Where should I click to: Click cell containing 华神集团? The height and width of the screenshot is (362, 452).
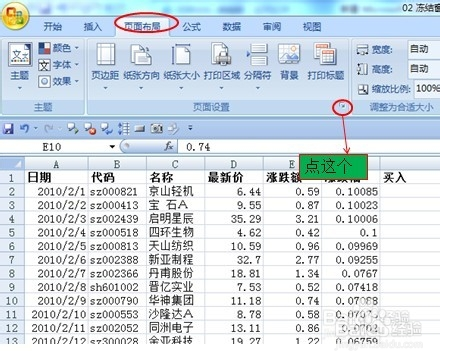click(x=175, y=301)
